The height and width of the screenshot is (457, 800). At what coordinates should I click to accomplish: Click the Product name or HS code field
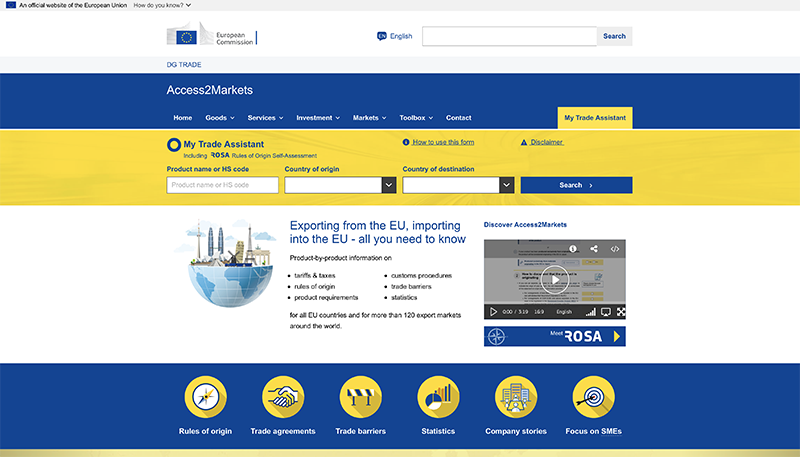point(222,185)
